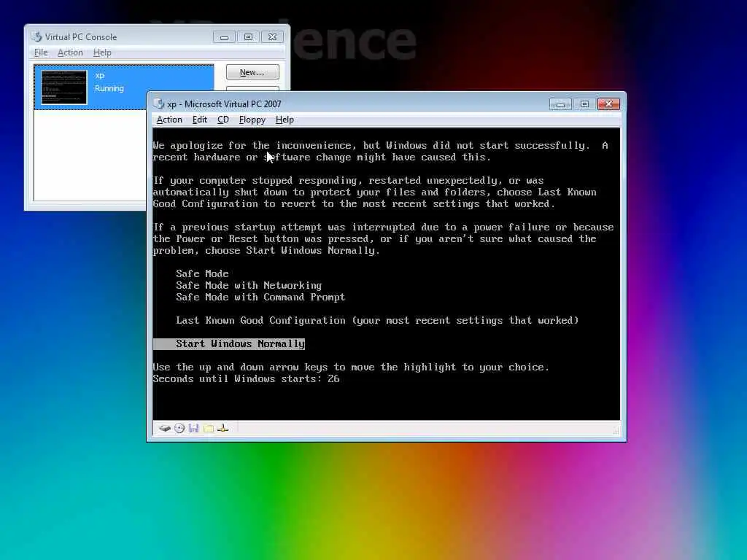
Task: Select Last Known Good Configuration option
Action: click(x=377, y=321)
